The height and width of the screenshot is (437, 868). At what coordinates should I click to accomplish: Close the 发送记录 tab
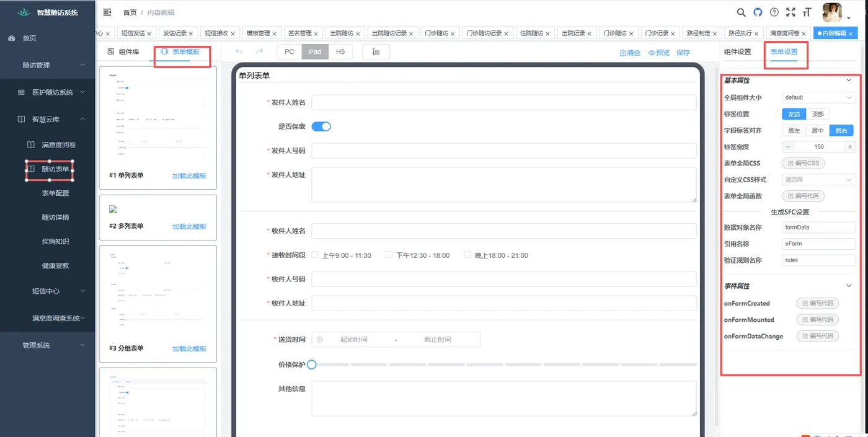pos(191,33)
